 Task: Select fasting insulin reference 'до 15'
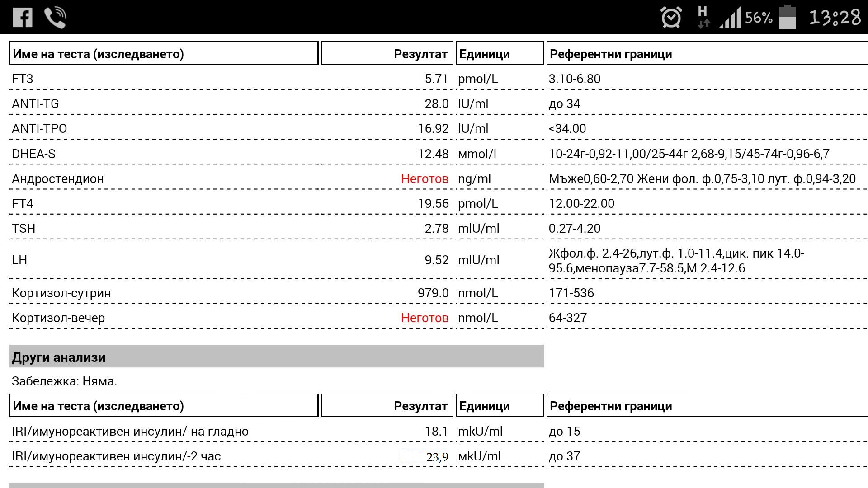[x=564, y=432]
